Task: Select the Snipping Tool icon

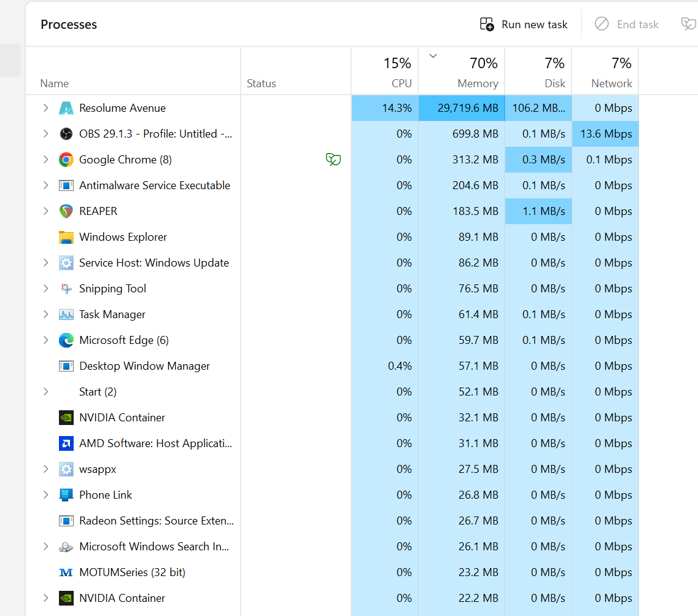Action: click(x=66, y=289)
